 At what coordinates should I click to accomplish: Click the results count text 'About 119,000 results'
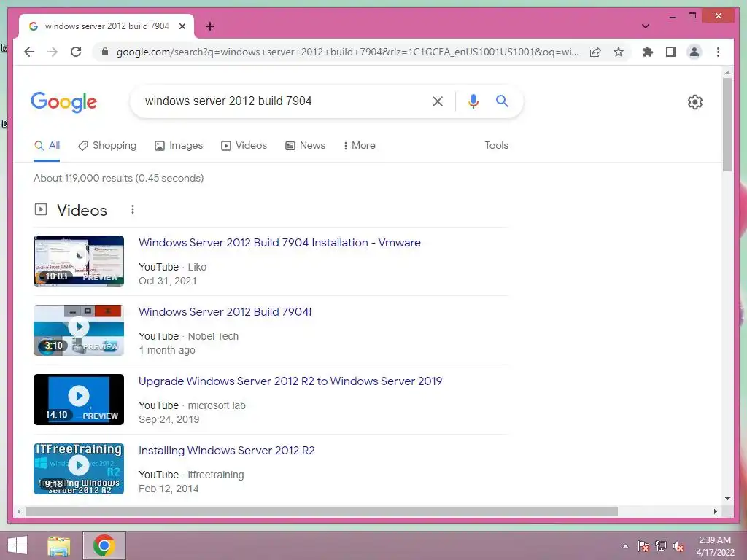(x=83, y=178)
